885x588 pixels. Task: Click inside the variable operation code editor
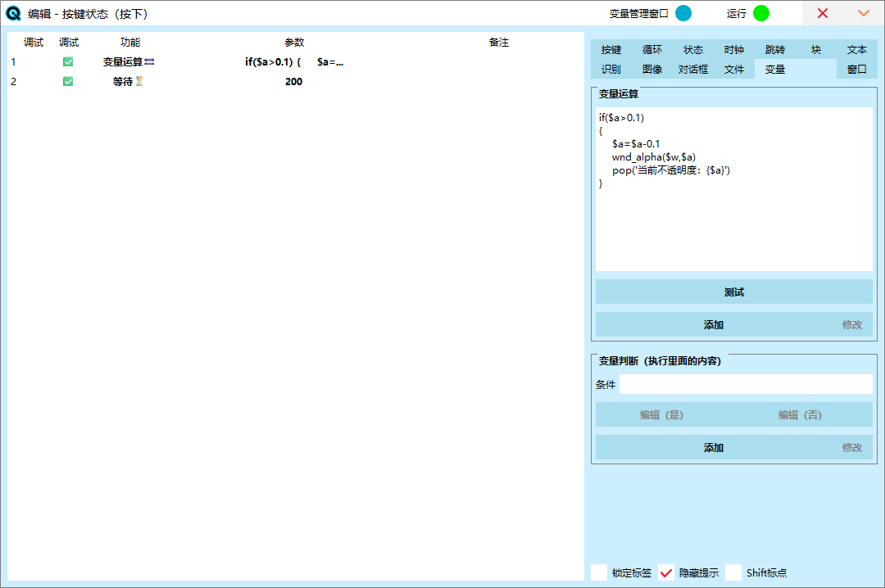click(x=733, y=221)
